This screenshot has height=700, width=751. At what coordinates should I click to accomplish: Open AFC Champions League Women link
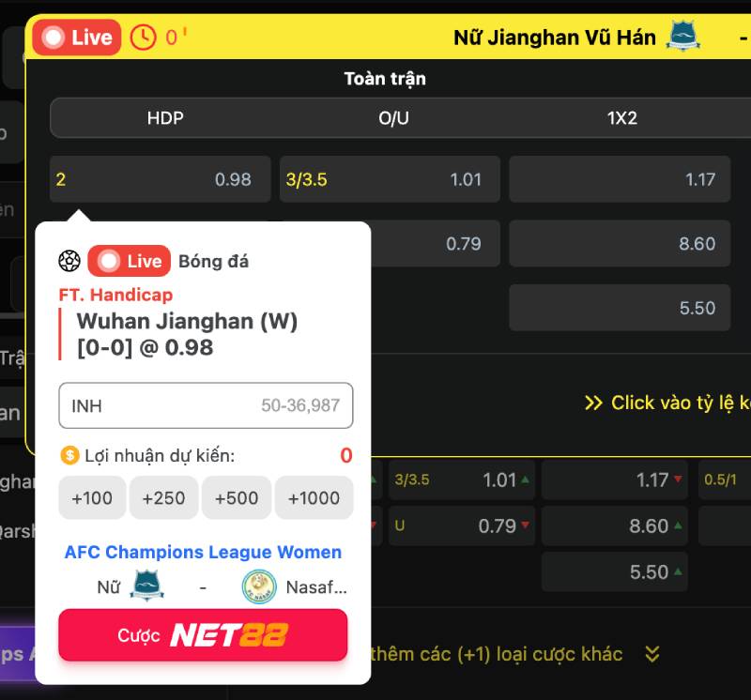pyautogui.click(x=203, y=552)
